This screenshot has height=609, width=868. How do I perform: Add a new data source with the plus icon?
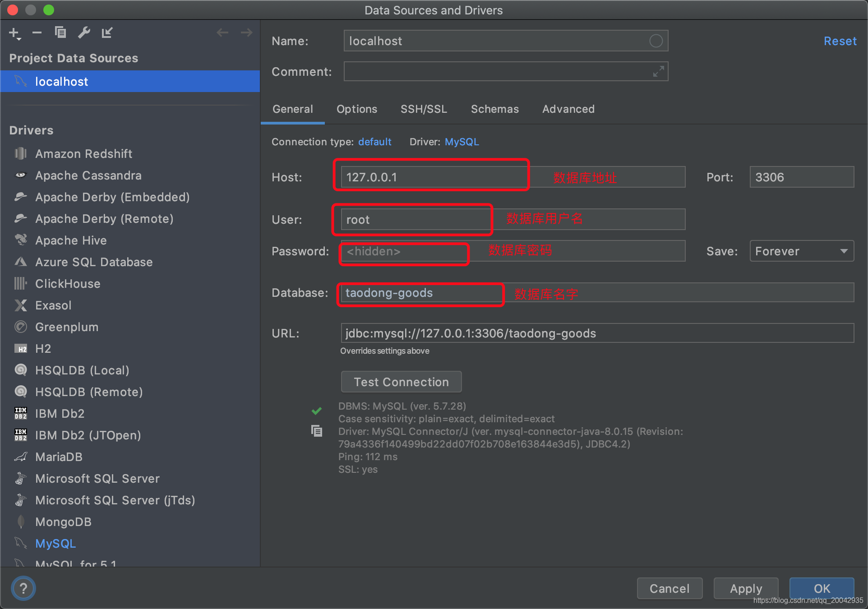[x=14, y=32]
